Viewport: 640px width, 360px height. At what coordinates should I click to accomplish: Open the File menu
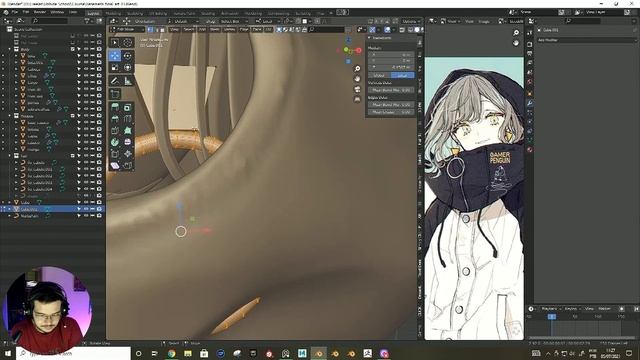click(x=15, y=12)
